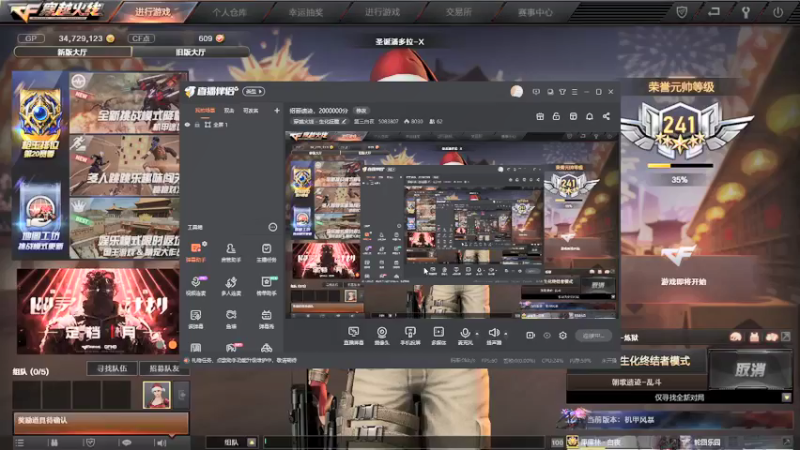
Task: Click the 地图工坊 banner
Action: coord(40,217)
